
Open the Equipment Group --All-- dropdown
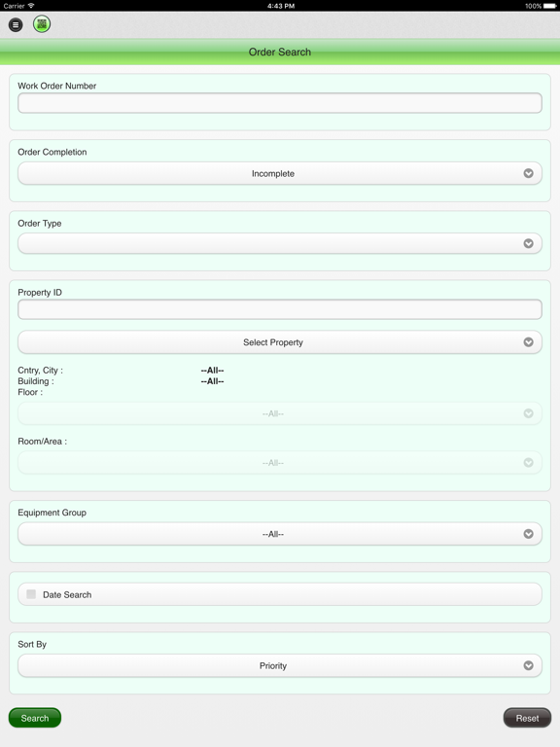(280, 534)
